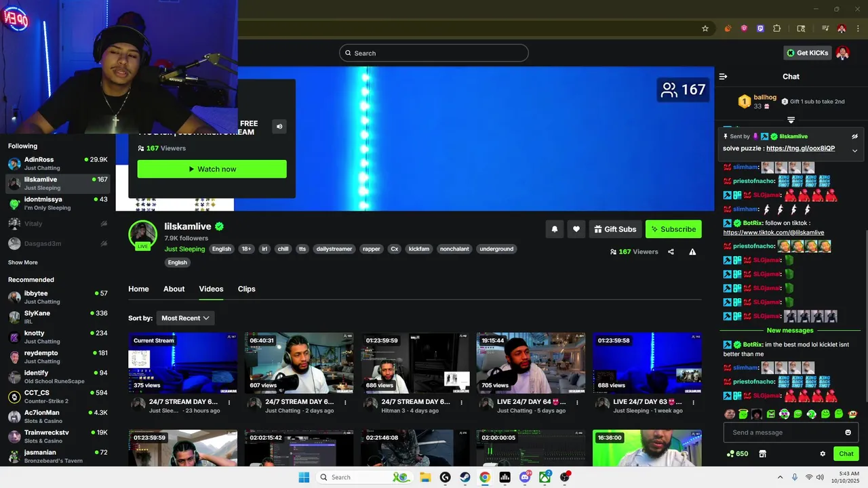
Task: Open the Xbox app from taskbar
Action: [x=545, y=477]
